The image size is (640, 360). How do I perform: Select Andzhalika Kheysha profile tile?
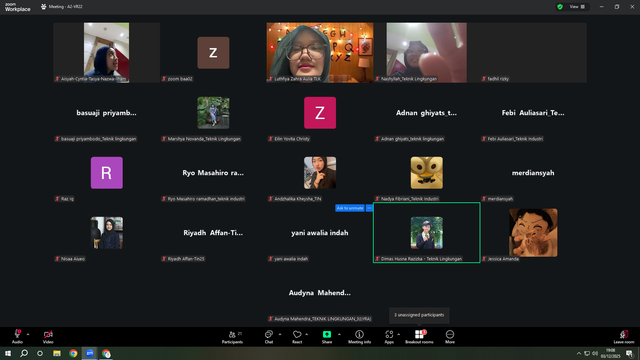(x=320, y=173)
